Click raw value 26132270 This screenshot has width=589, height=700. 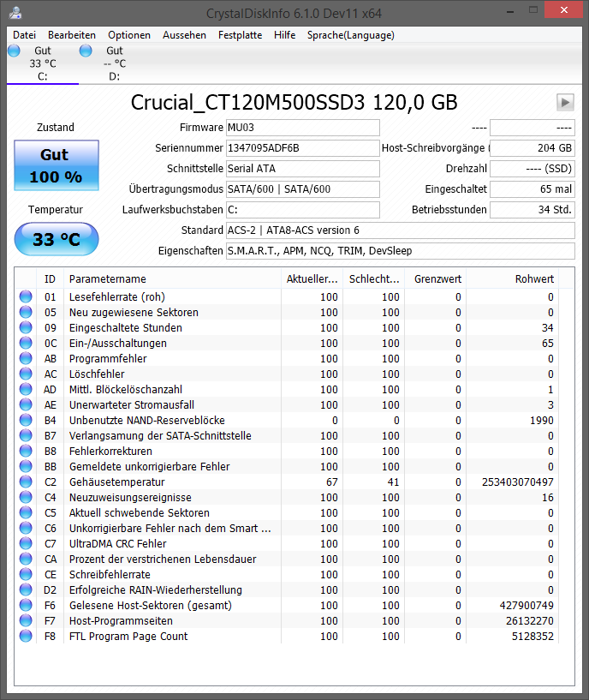tap(530, 620)
